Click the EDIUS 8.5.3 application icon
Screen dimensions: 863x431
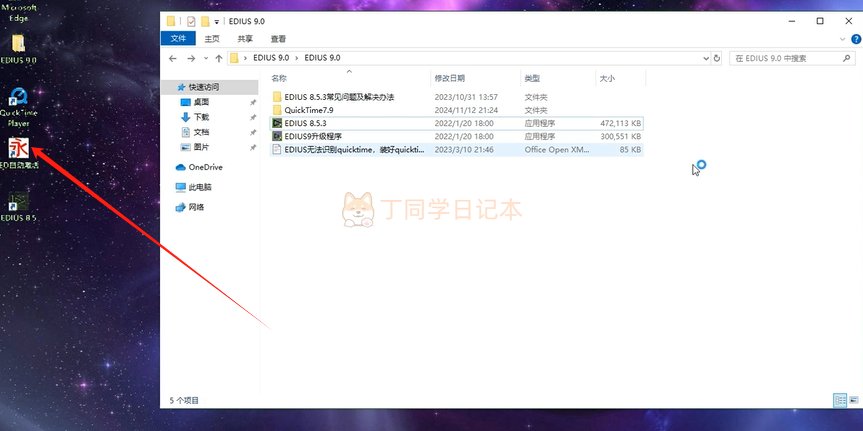[277, 123]
